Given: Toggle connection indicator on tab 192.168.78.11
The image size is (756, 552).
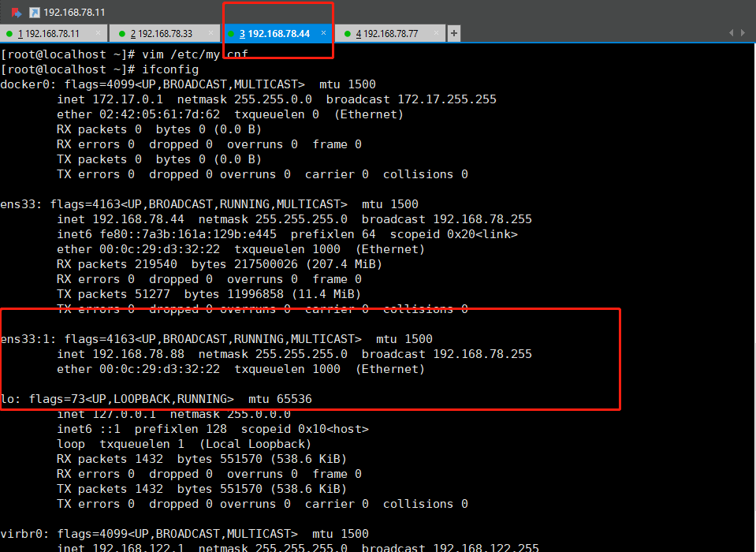Looking at the screenshot, I should click(9, 34).
